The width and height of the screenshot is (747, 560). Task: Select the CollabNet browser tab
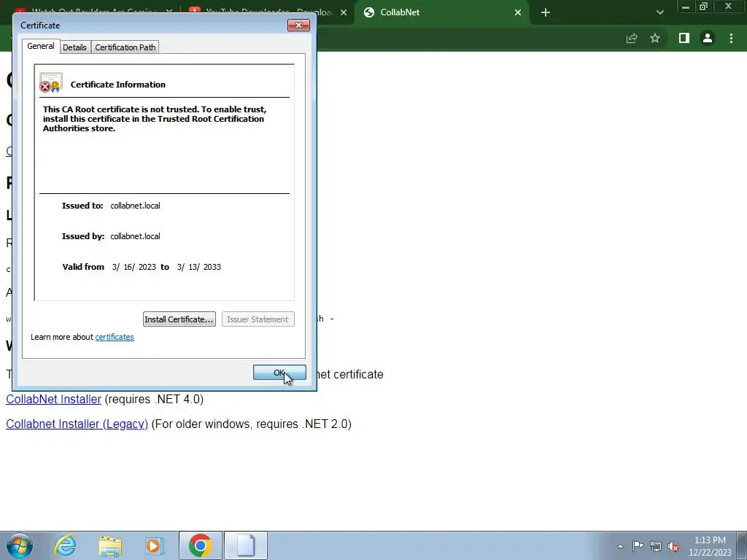[441, 12]
